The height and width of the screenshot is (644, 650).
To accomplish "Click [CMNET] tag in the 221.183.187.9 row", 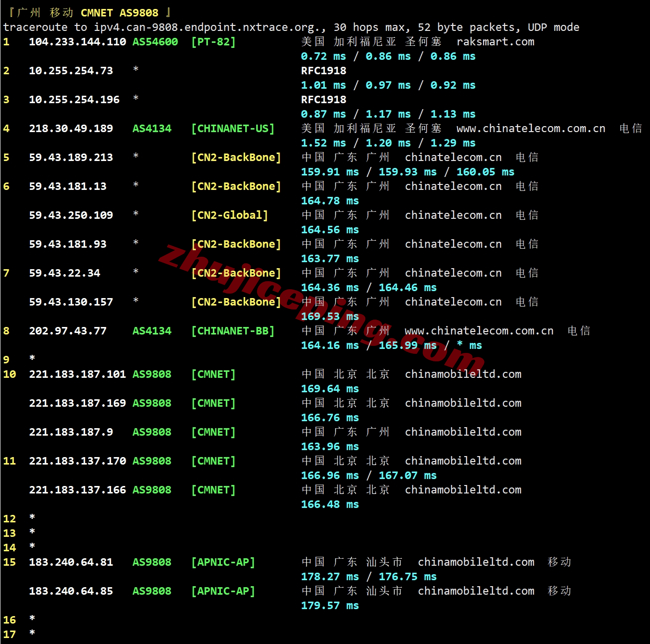I will [213, 432].
